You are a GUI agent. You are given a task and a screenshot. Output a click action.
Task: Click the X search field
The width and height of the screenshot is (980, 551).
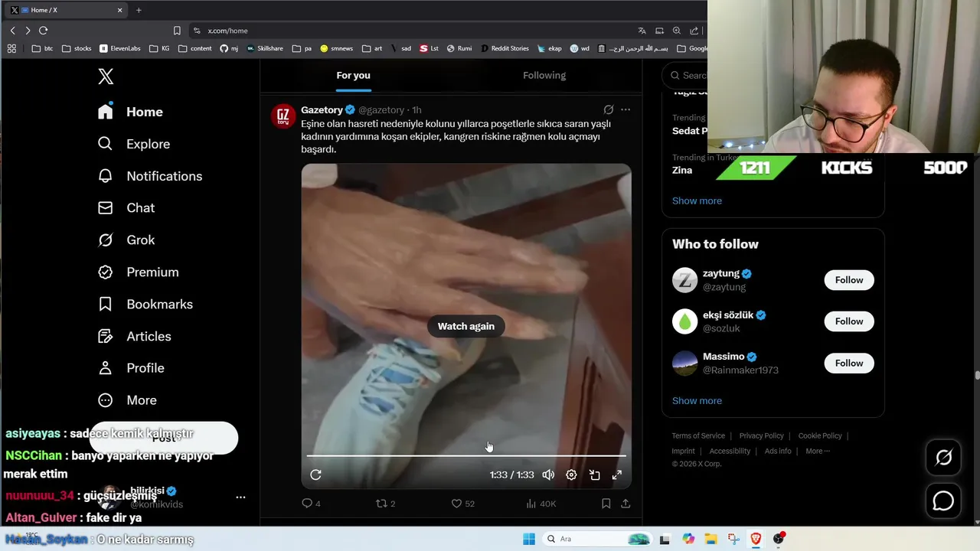tap(685, 75)
